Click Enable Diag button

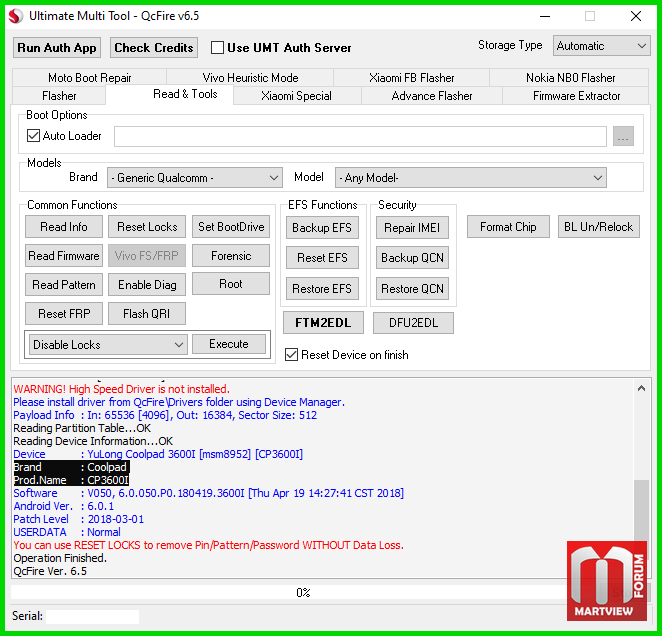click(147, 285)
